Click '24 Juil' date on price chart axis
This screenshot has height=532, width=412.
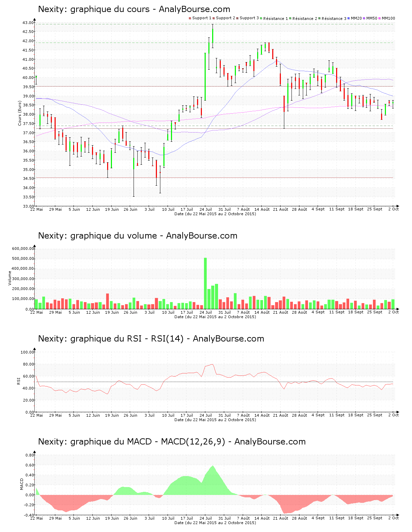206,209
